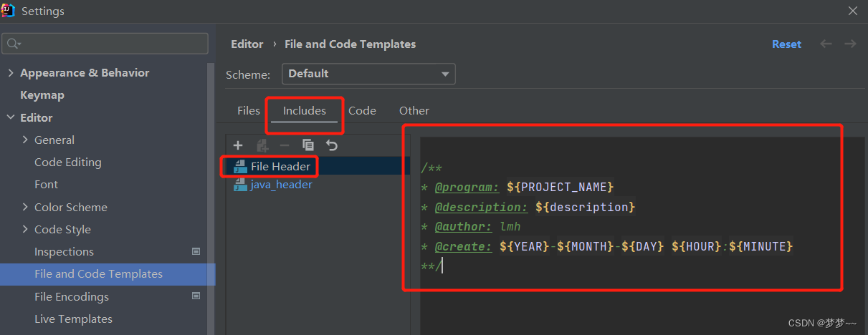868x335 pixels.
Task: Add a new template with plus icon
Action: pyautogui.click(x=238, y=145)
